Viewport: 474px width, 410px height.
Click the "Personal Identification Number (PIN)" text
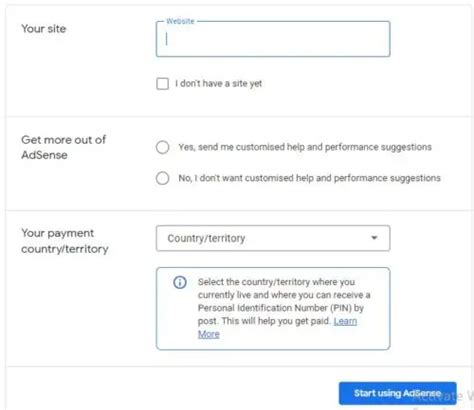pos(275,308)
